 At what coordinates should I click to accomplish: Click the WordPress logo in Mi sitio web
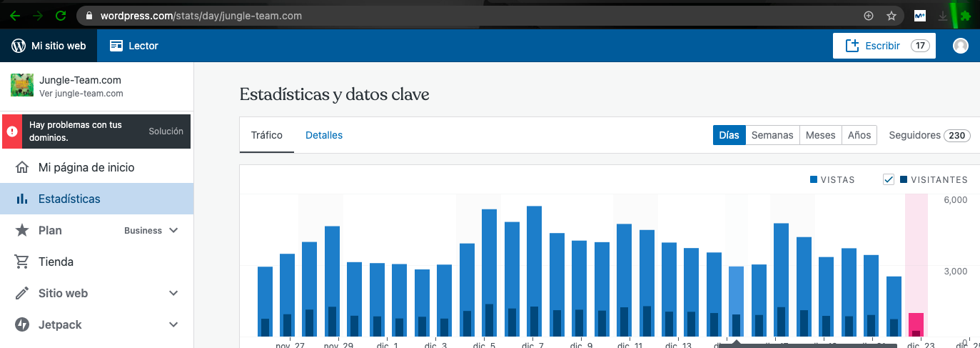pyautogui.click(x=19, y=46)
